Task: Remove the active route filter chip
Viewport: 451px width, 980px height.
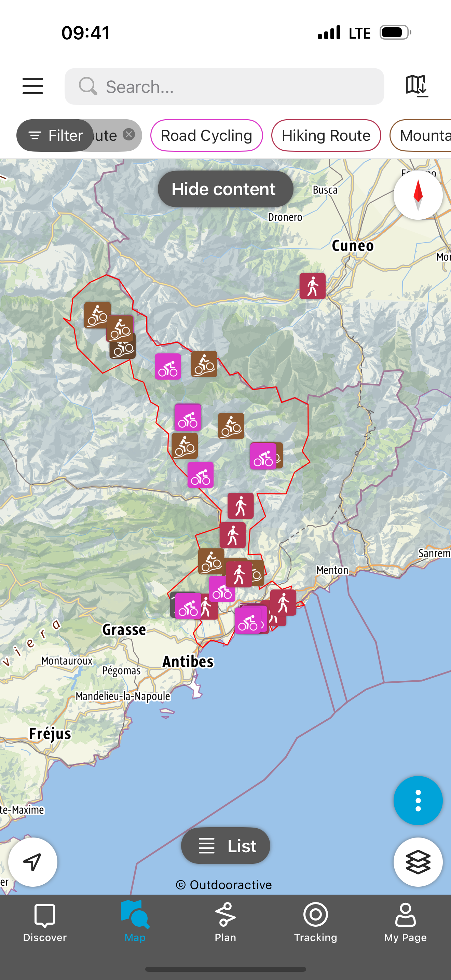Action: (x=129, y=135)
